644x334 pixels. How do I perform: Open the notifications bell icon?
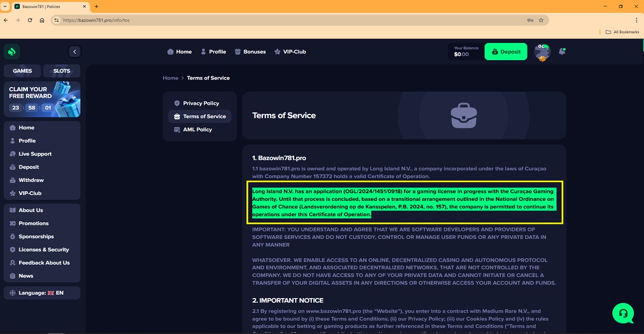(x=562, y=52)
